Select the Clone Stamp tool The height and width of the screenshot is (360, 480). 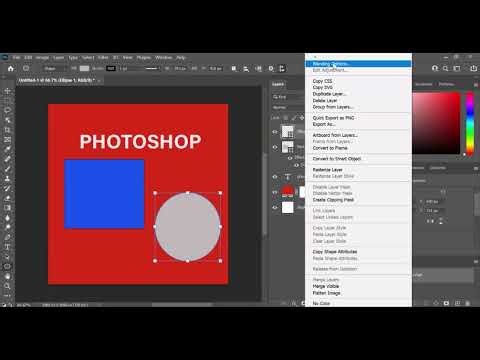click(x=7, y=178)
